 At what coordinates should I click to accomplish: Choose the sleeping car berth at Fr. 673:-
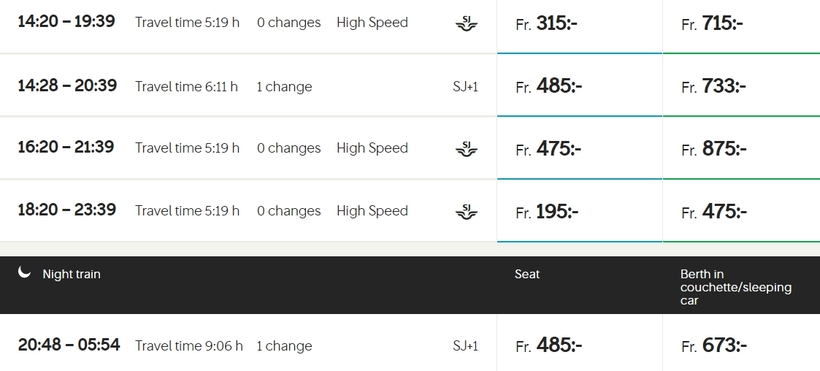coord(741,344)
